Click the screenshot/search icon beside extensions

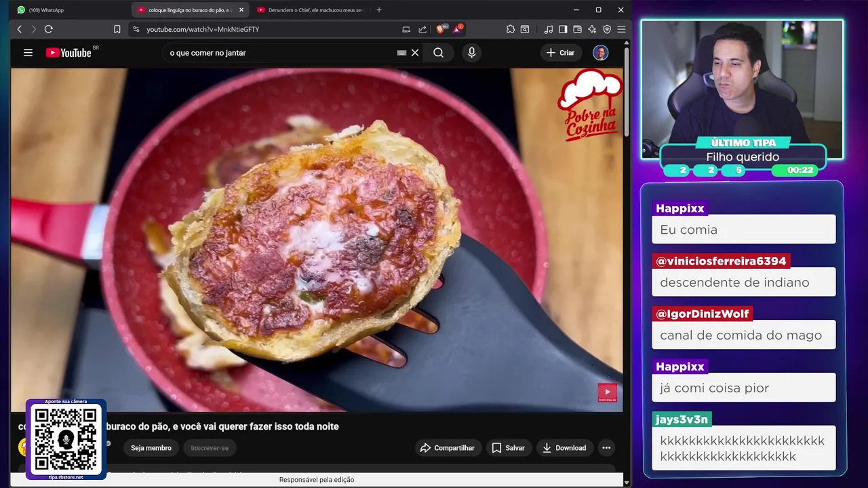click(x=525, y=29)
